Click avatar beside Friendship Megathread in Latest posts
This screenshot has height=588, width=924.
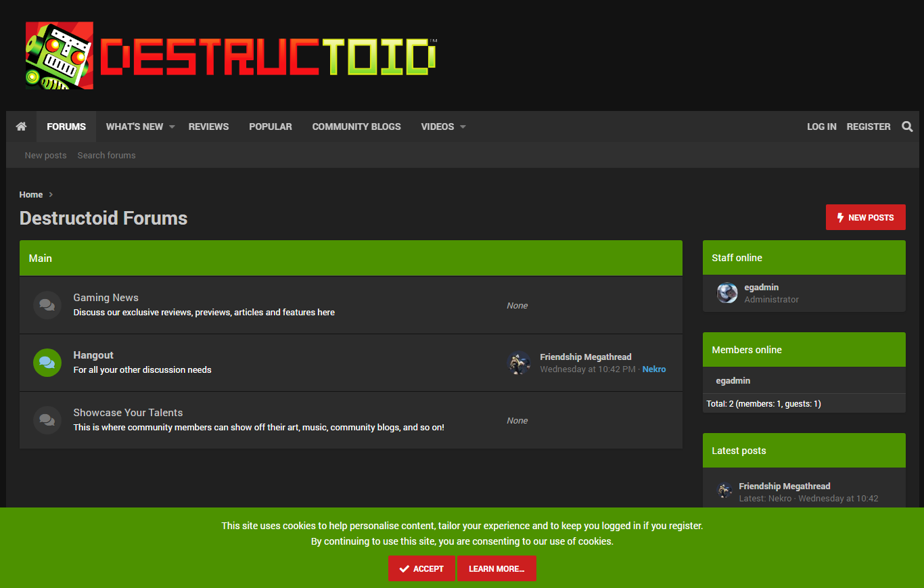[x=724, y=491]
